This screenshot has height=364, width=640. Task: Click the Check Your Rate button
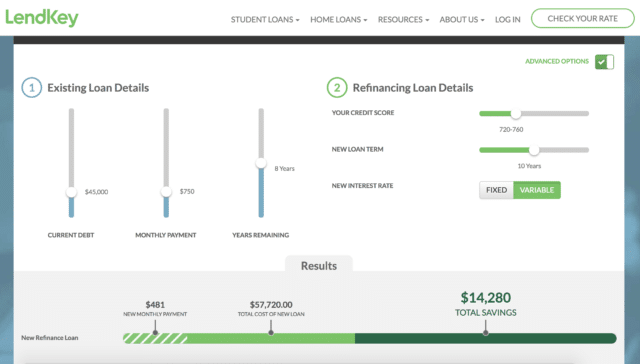coord(582,18)
